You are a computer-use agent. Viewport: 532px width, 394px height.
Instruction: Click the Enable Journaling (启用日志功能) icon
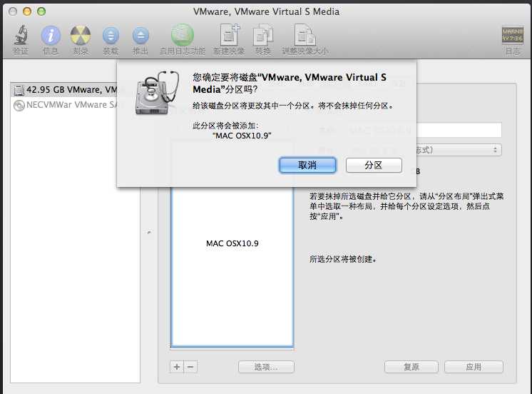coord(183,35)
